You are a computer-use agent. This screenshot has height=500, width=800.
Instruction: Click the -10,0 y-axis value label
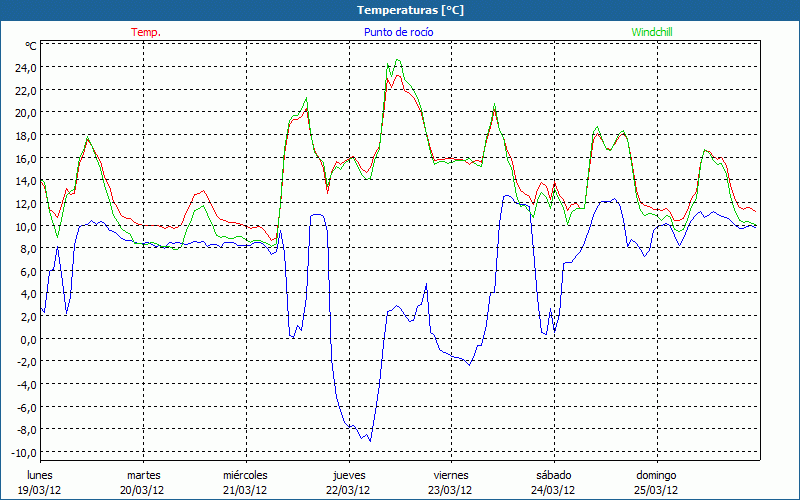[22, 453]
